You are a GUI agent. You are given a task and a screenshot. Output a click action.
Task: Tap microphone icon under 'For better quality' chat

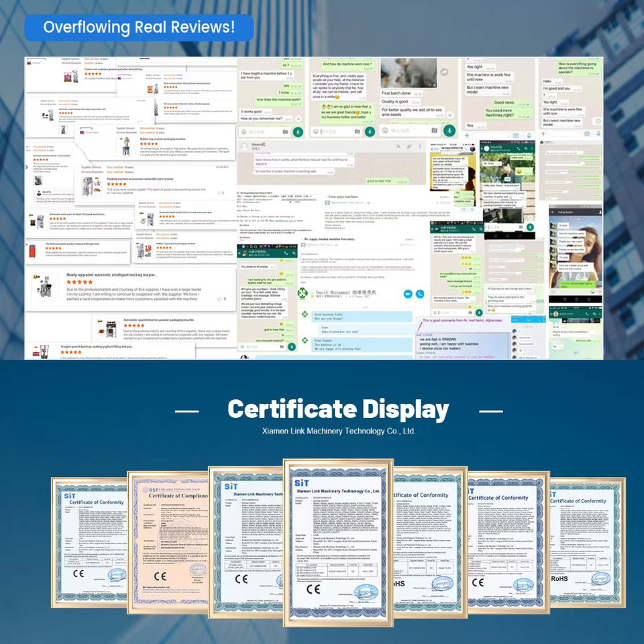coord(449,131)
